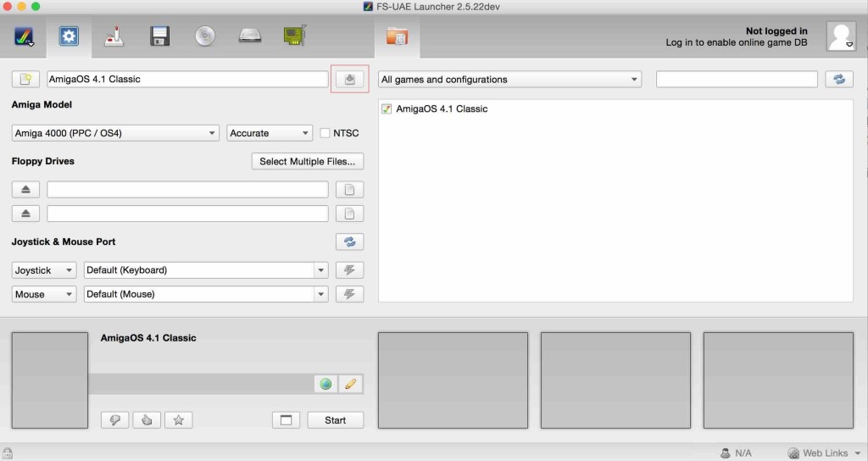Viewport: 868px width, 461px height.
Task: Open the Web Links dropdown menu
Action: tap(824, 453)
